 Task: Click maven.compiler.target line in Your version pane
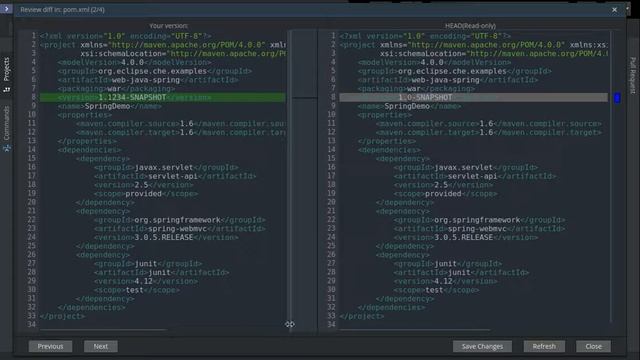(181, 132)
